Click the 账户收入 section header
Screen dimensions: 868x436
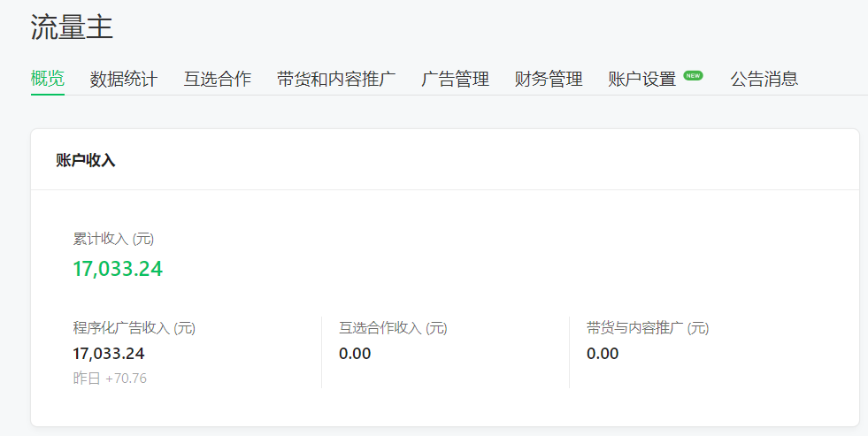tap(85, 160)
